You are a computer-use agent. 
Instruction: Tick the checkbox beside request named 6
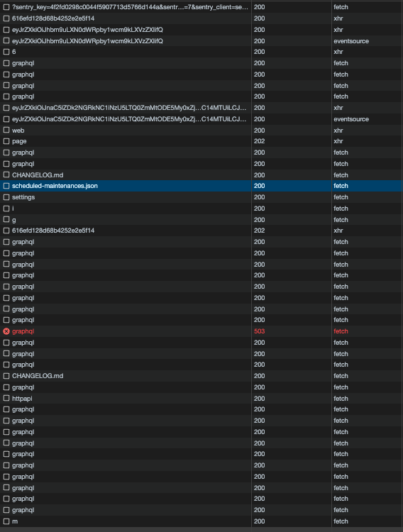[x=6, y=52]
